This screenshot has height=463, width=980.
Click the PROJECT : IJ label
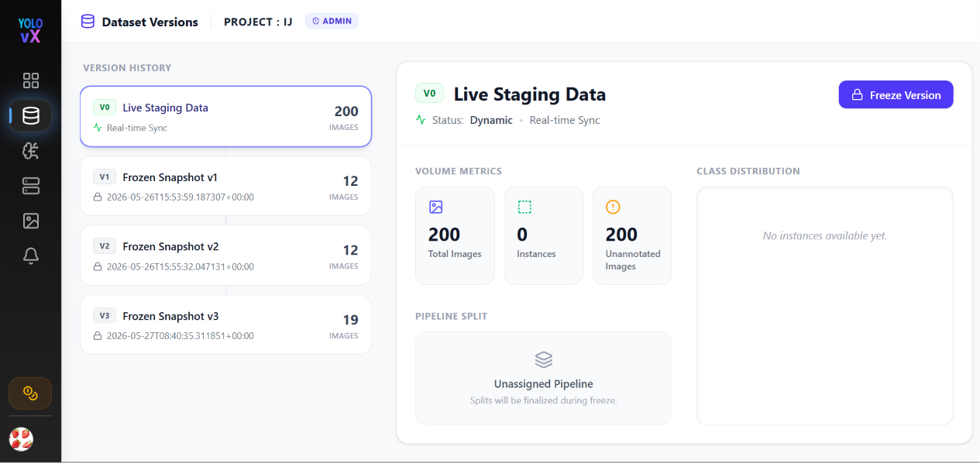tap(258, 22)
